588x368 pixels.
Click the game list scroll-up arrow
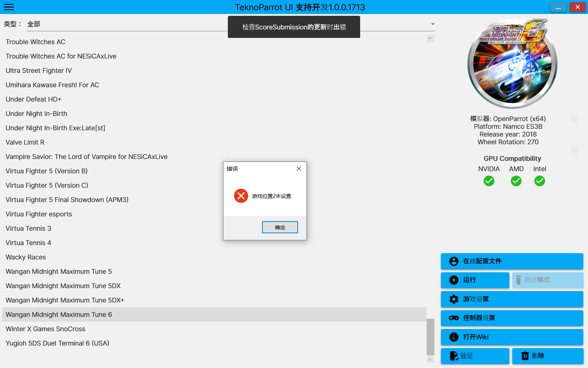pyautogui.click(x=430, y=39)
